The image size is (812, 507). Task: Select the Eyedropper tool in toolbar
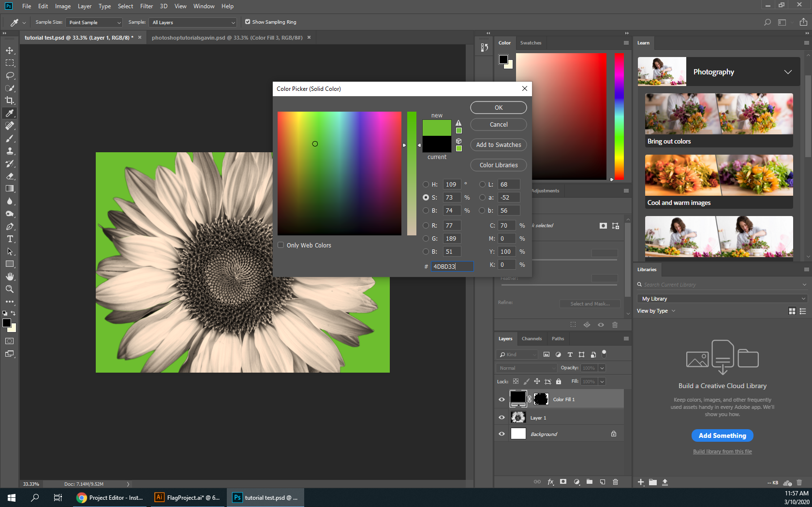click(10, 113)
